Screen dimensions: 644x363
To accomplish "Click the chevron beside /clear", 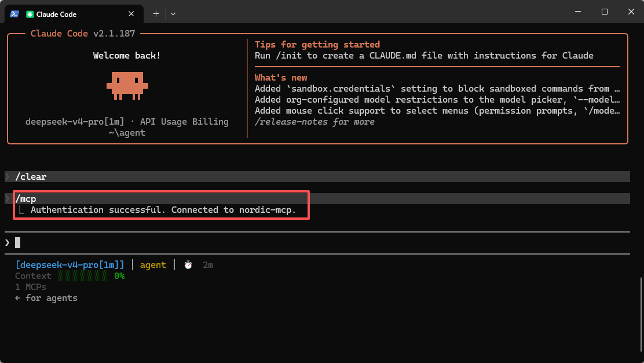I will pos(8,176).
